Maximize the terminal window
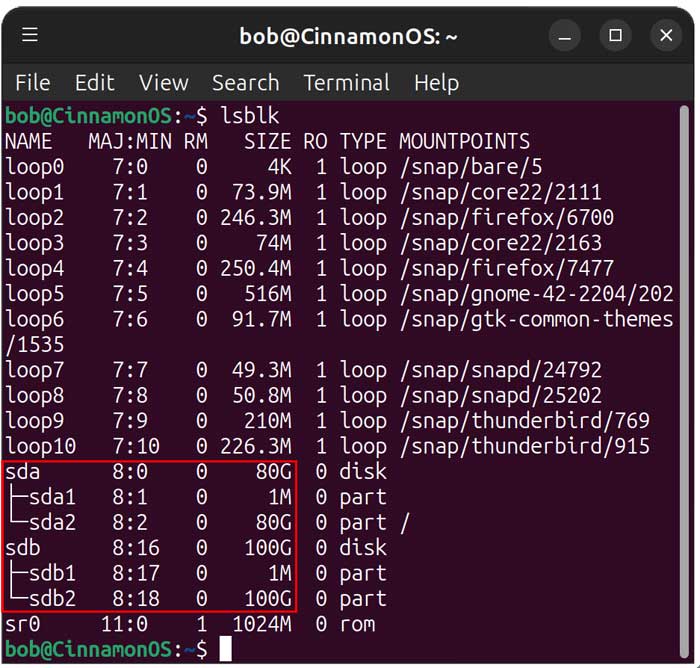700x668 pixels. [615, 35]
